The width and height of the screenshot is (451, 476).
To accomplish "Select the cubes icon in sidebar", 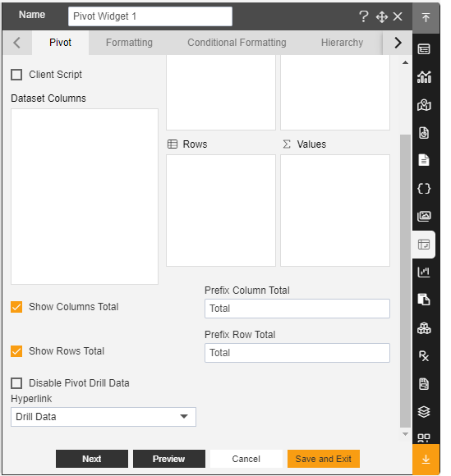I will 424,328.
